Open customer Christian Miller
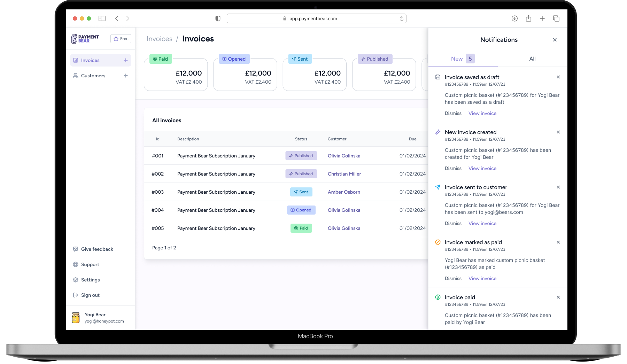This screenshot has height=364, width=627. click(x=344, y=174)
